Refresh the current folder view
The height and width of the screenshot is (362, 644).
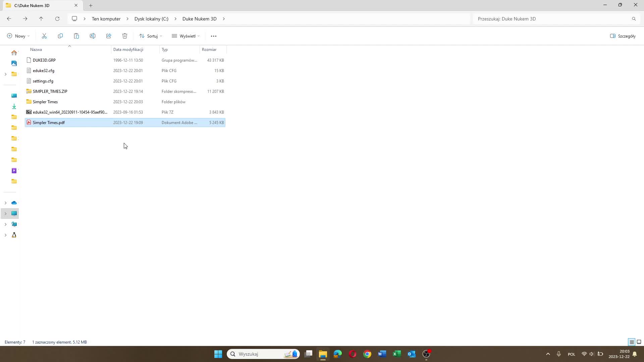point(57,19)
